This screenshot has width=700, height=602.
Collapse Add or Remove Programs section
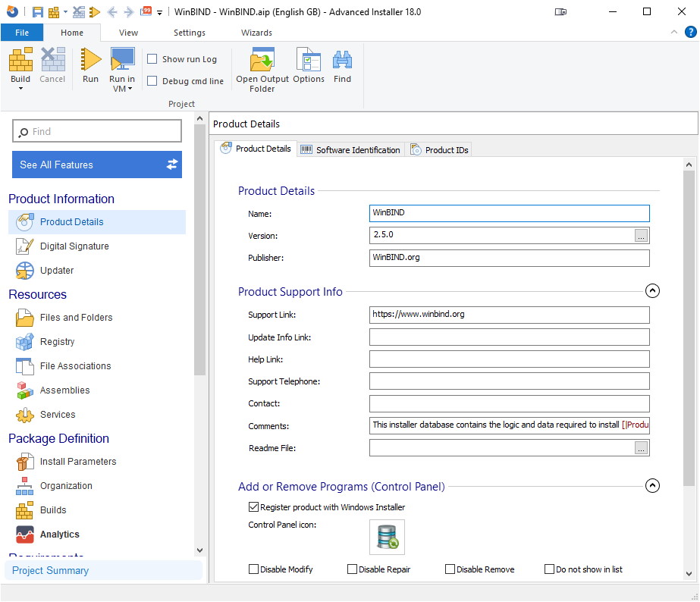coord(652,486)
